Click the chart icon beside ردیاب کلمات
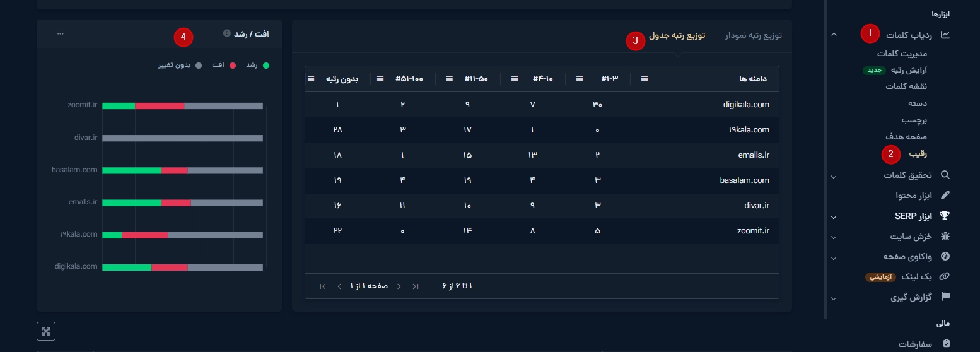 [945, 35]
